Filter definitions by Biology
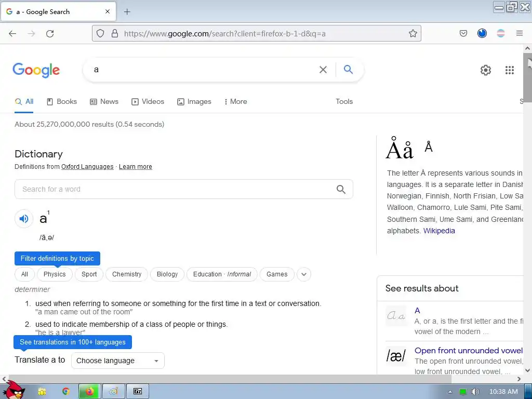 click(167, 274)
